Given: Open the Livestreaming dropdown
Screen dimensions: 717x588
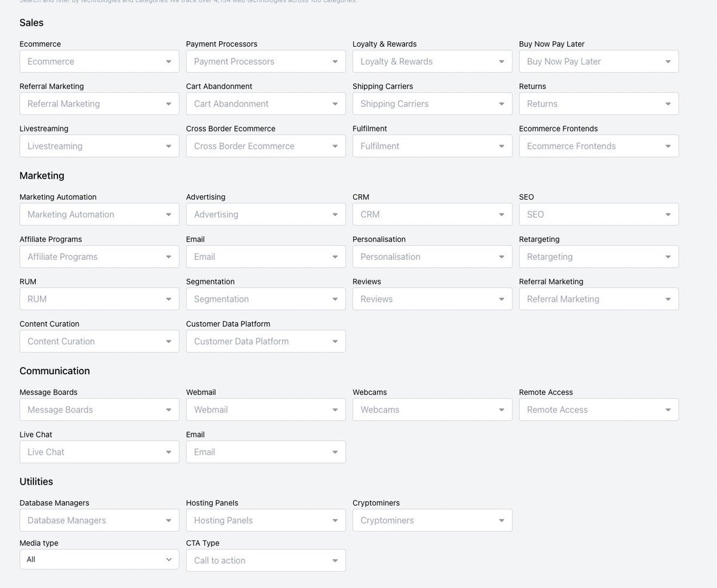Looking at the screenshot, I should [x=99, y=146].
